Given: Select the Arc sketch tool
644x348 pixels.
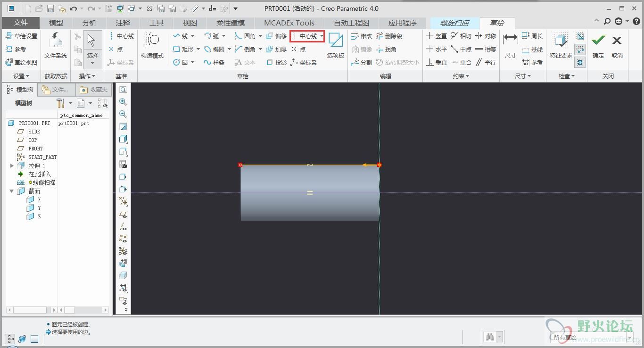Looking at the screenshot, I should coord(212,36).
